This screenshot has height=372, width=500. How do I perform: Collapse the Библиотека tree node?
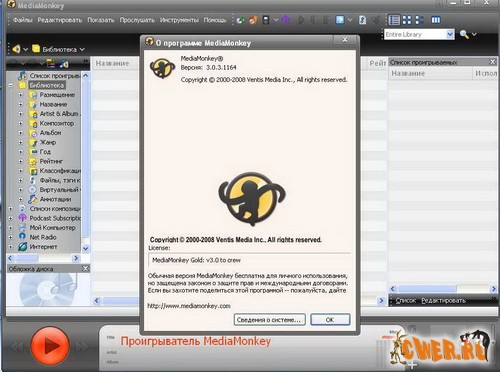tap(11, 85)
